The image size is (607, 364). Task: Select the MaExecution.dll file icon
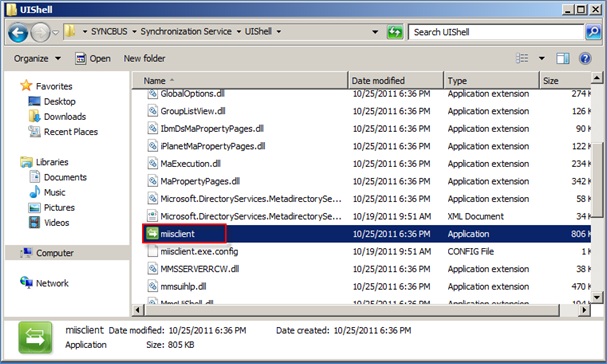[152, 163]
